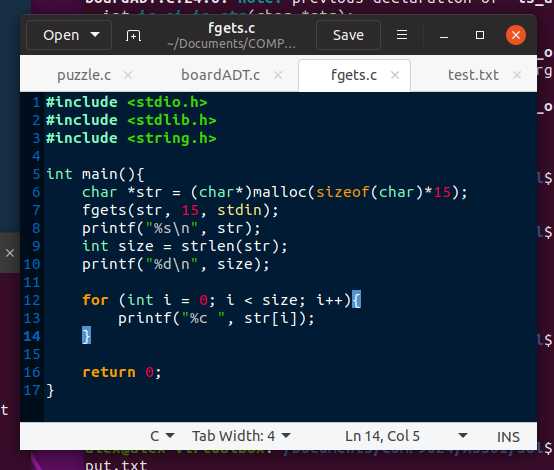This screenshot has width=554, height=470.
Task: Create a new document tab icon
Action: [x=133, y=35]
